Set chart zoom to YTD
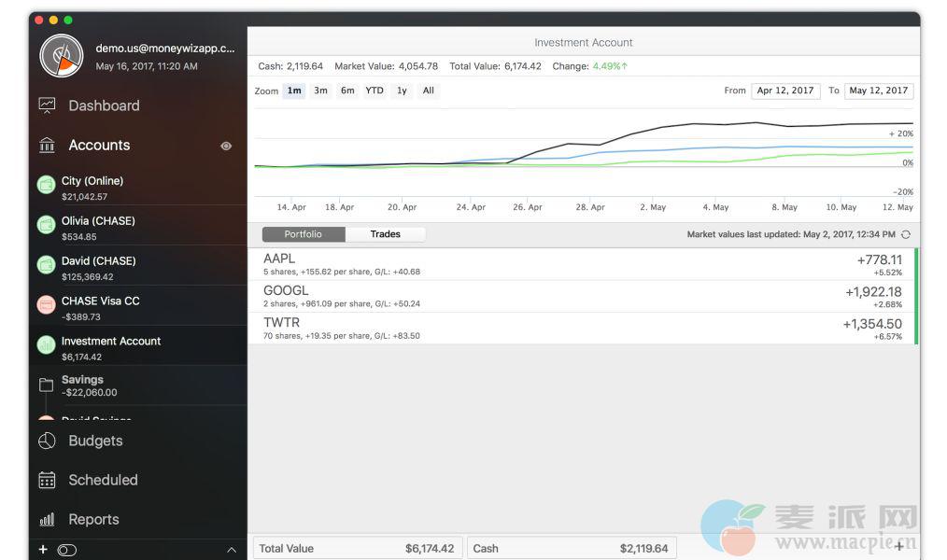The width and height of the screenshot is (947, 560). coord(375,91)
